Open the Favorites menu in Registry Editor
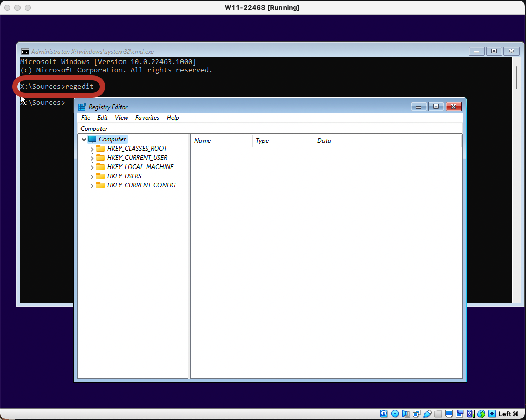This screenshot has width=526, height=420. (147, 118)
